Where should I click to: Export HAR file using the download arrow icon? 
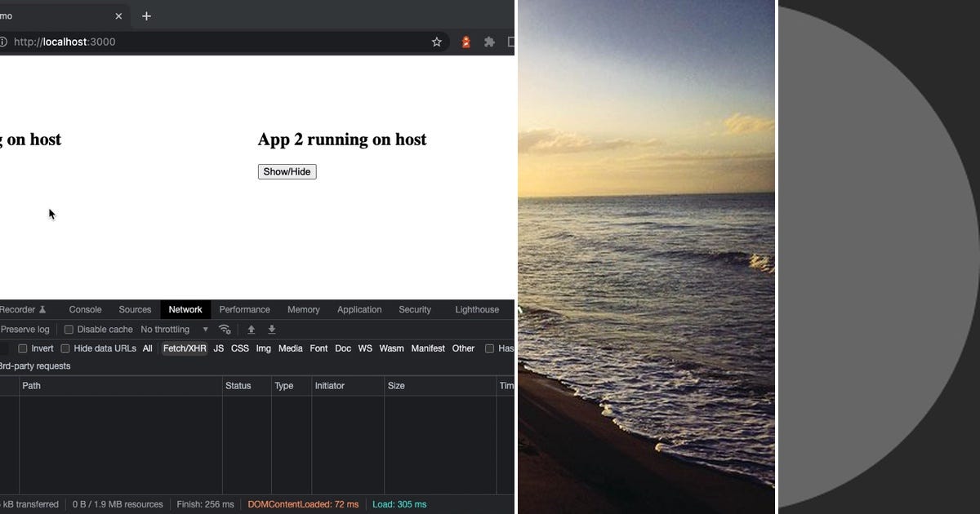point(271,329)
